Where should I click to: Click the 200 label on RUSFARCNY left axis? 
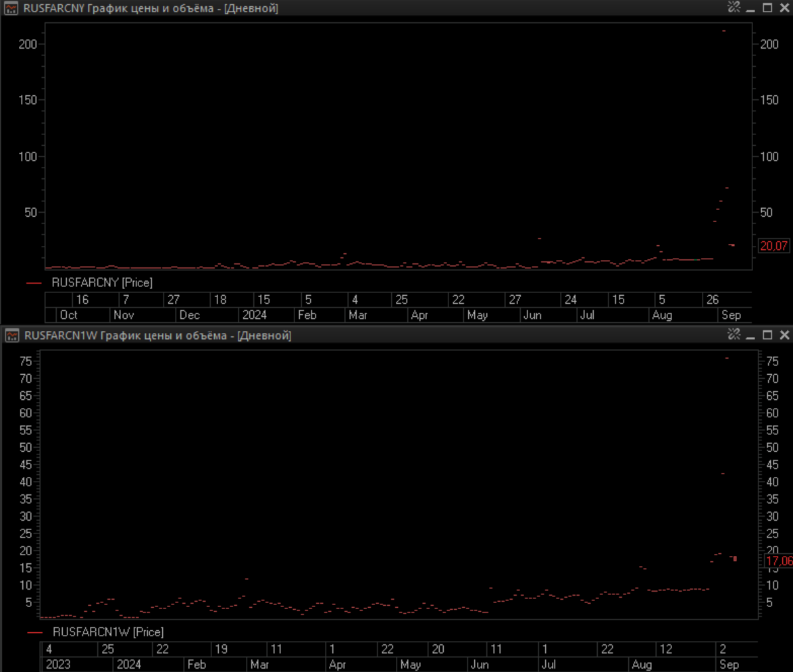click(x=28, y=45)
